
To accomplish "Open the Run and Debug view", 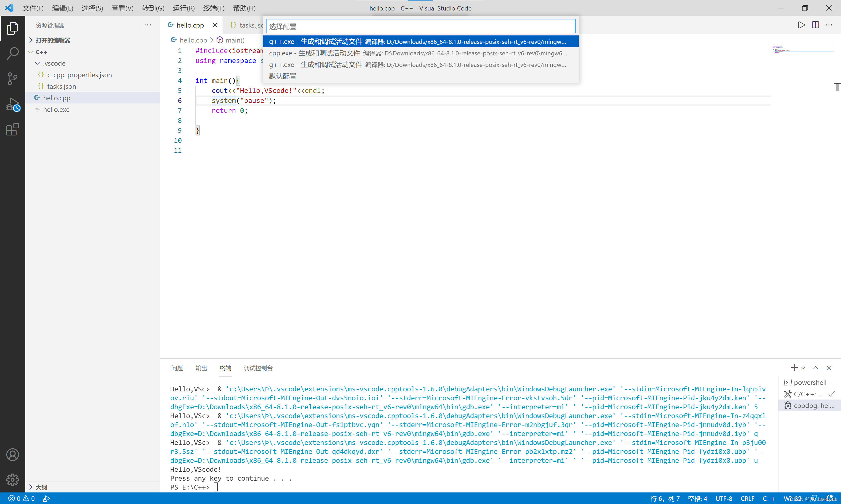I will (13, 104).
